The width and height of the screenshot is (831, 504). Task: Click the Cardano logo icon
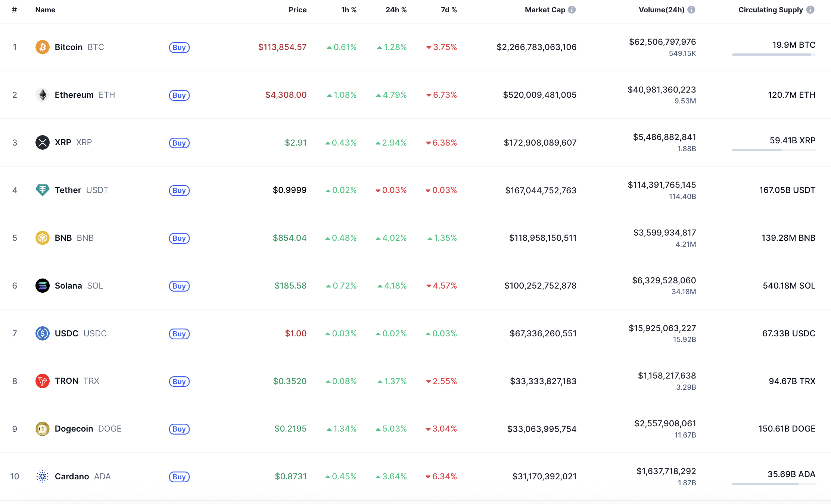(43, 476)
